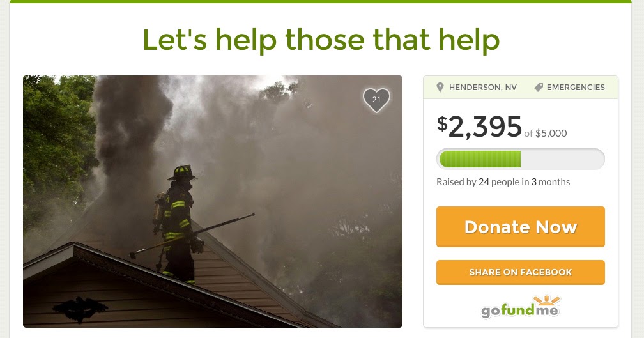Click the firefighter standing on the roof
Image resolution: width=644 pixels, height=338 pixels.
click(x=178, y=224)
